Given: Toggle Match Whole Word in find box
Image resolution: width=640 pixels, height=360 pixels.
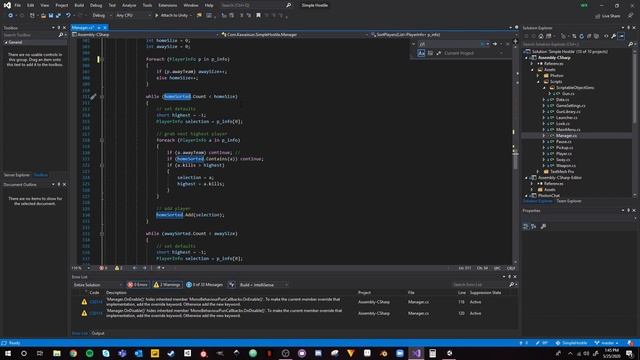Looking at the screenshot, I should (430, 53).
